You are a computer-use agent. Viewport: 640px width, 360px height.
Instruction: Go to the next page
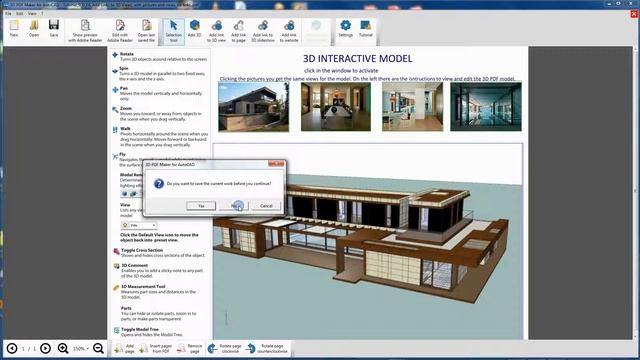[x=45, y=349]
